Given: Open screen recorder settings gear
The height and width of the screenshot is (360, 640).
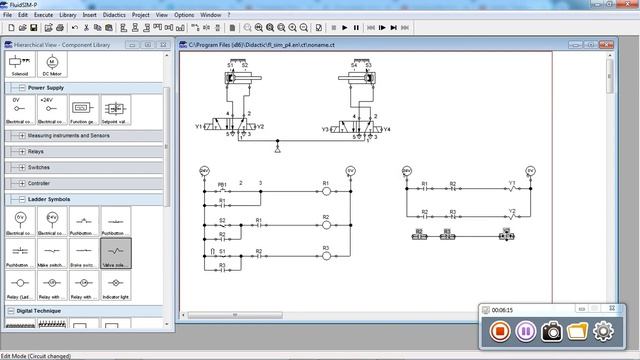Looking at the screenshot, I should point(603,331).
